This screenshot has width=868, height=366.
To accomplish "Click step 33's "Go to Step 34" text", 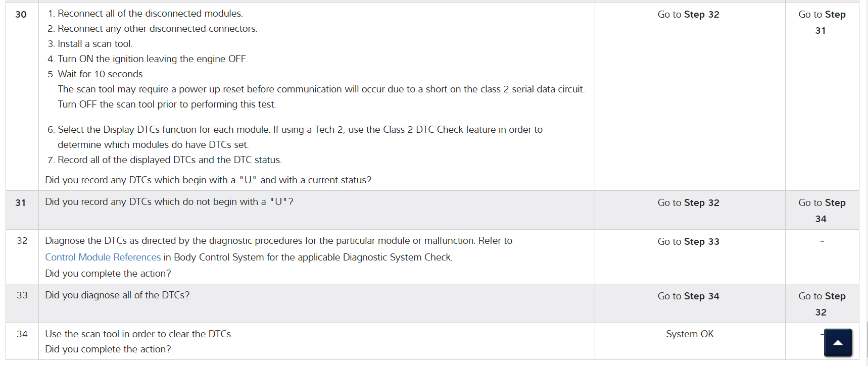I will (688, 296).
